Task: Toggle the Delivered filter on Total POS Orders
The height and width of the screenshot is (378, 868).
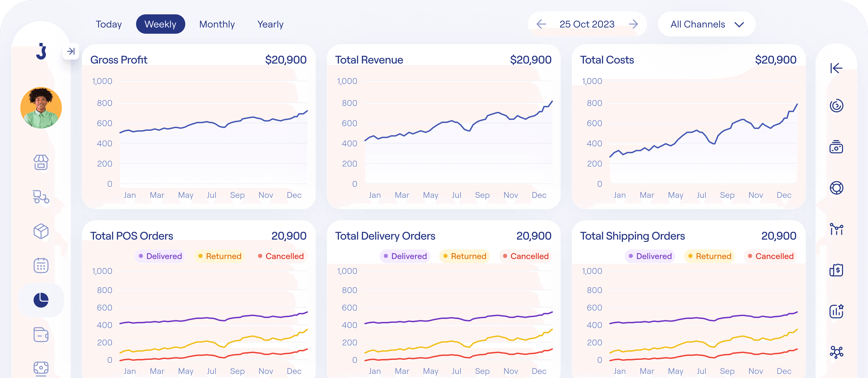Action: click(x=160, y=256)
